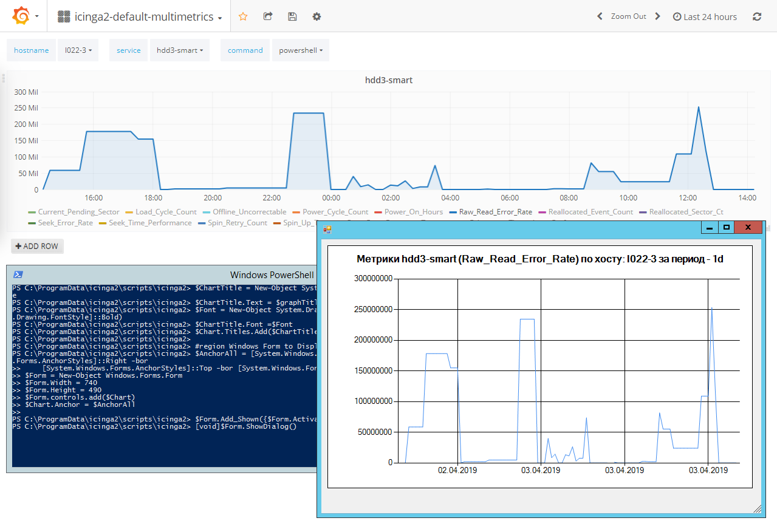The image size is (777, 532).
Task: Star the icinga2-default-multimetrics dashboard
Action: point(243,16)
